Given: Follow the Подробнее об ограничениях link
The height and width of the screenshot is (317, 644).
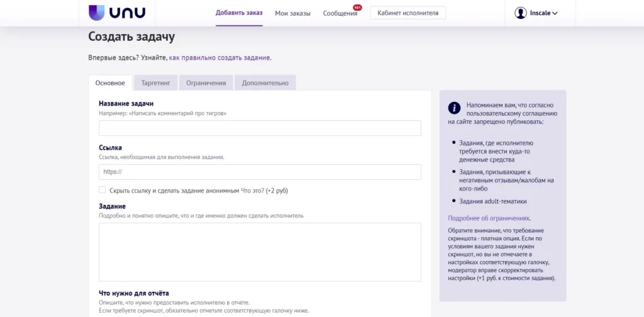Looking at the screenshot, I should pos(489,218).
